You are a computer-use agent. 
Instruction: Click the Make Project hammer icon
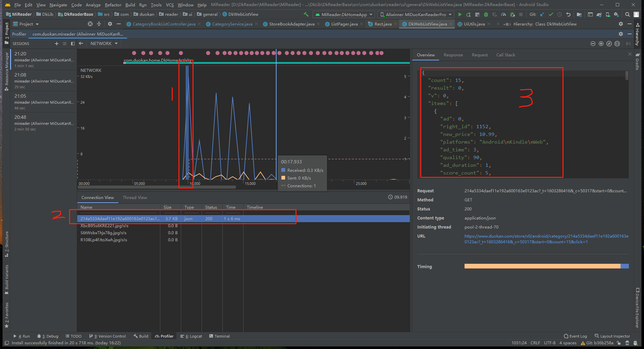(306, 14)
